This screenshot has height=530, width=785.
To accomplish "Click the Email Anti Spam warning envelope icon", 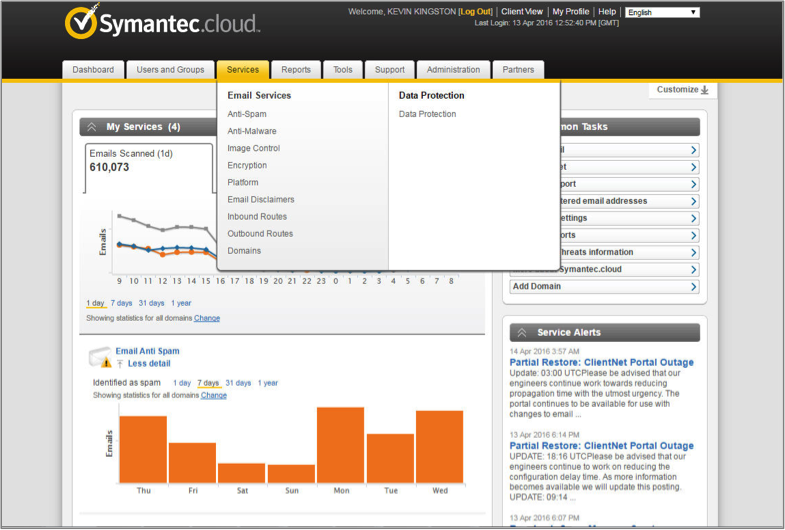I will coord(100,357).
